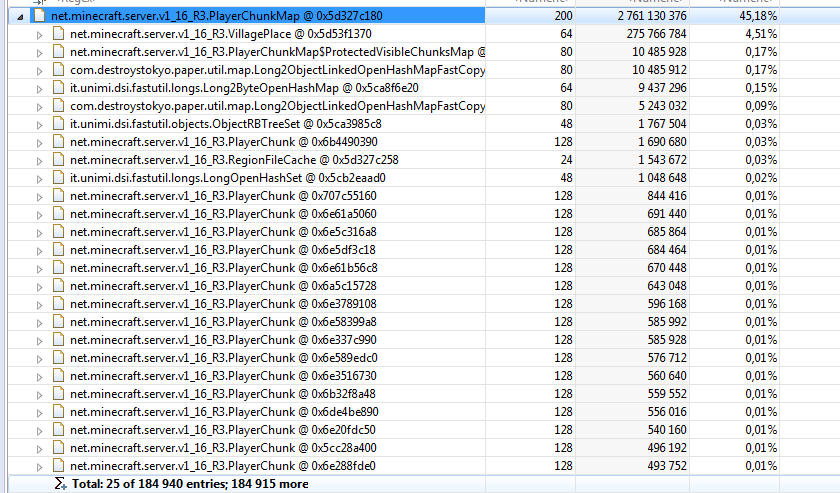Expand Long2ByteOpenHashMap @ 0x5ca8f6e20 row
840x493 pixels.
[x=39, y=89]
